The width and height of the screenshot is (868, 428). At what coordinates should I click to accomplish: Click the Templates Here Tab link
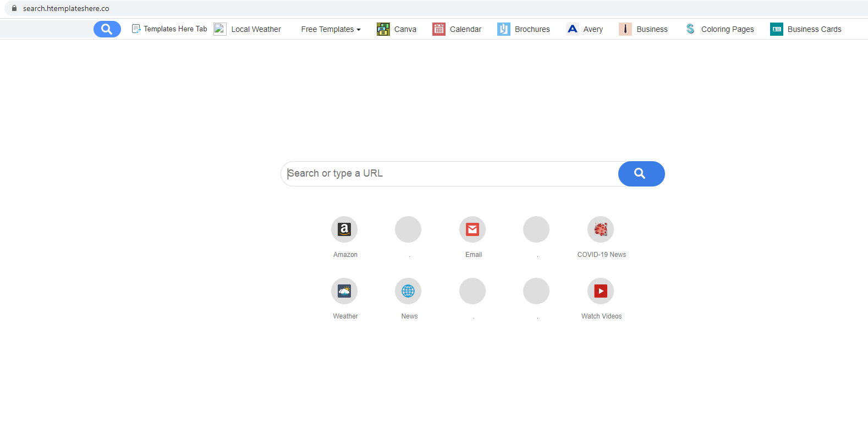pyautogui.click(x=175, y=29)
